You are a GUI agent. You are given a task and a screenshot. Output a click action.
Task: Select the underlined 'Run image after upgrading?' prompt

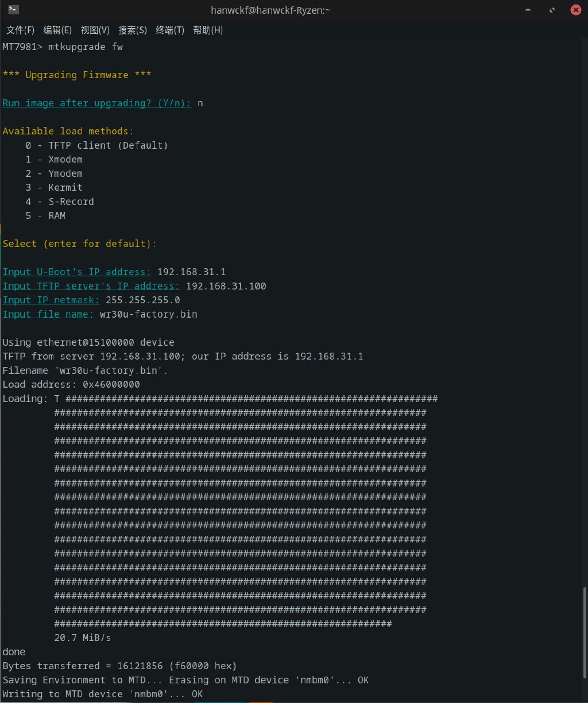[x=96, y=103]
